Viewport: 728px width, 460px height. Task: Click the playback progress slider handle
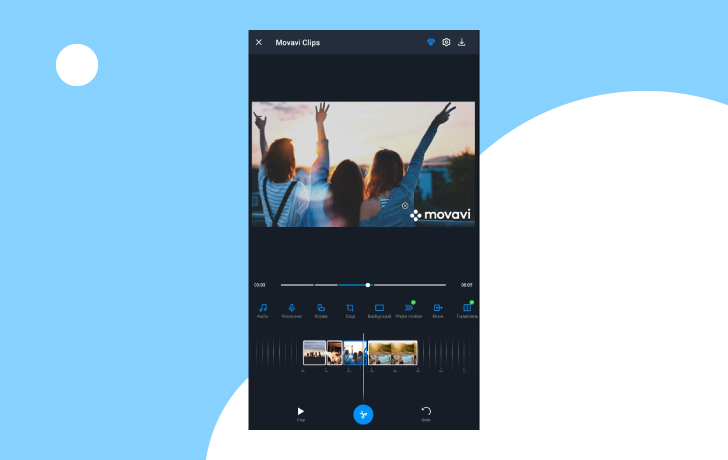[x=368, y=285]
